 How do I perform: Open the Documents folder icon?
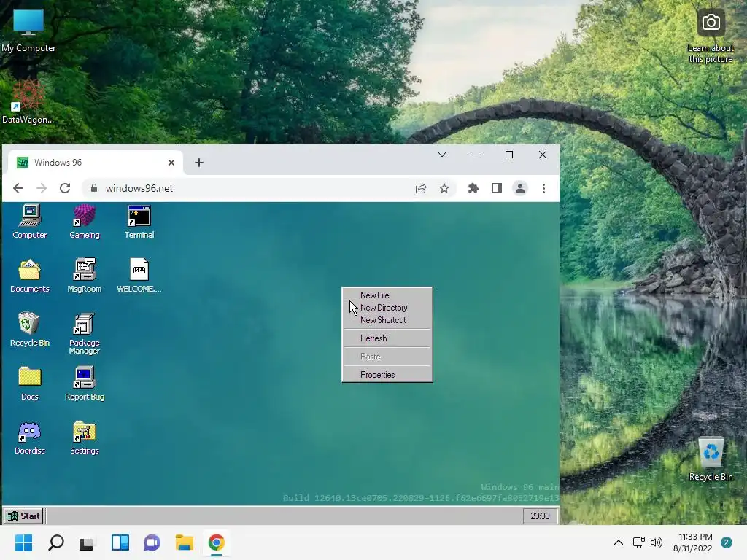[29, 275]
